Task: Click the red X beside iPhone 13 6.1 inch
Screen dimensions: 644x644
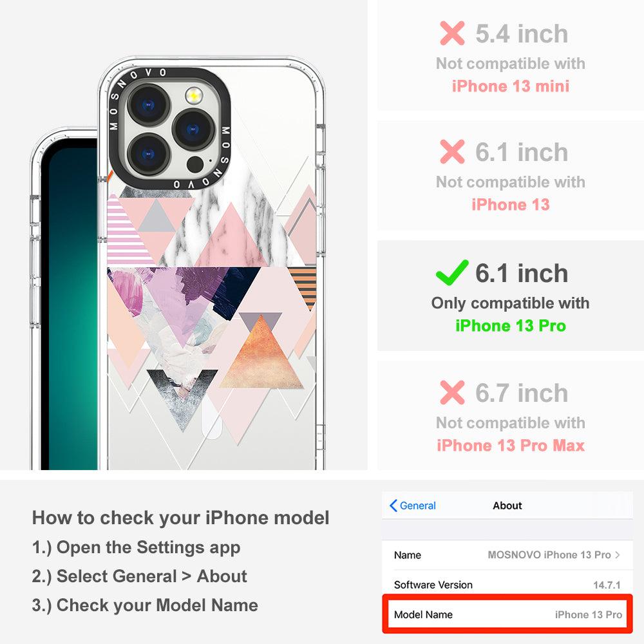Action: pos(452,151)
